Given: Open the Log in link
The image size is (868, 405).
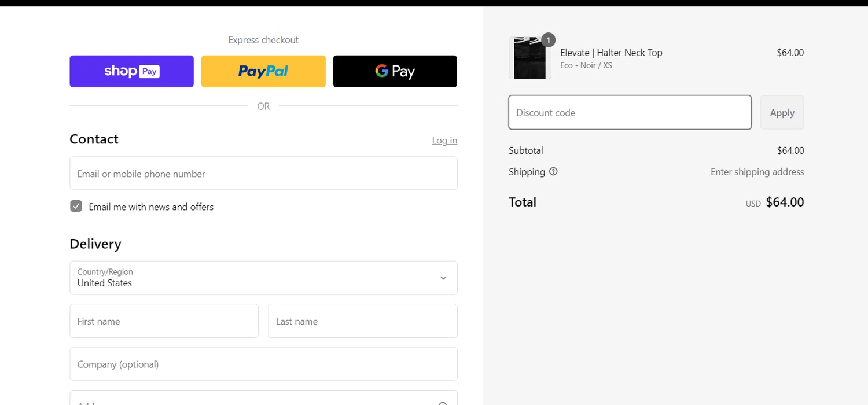Looking at the screenshot, I should tap(444, 141).
